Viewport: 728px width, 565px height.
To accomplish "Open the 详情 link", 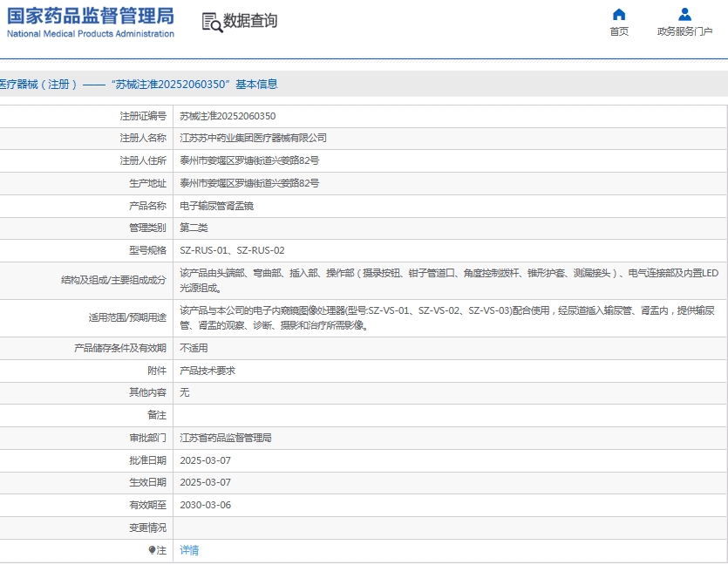I will click(x=189, y=550).
